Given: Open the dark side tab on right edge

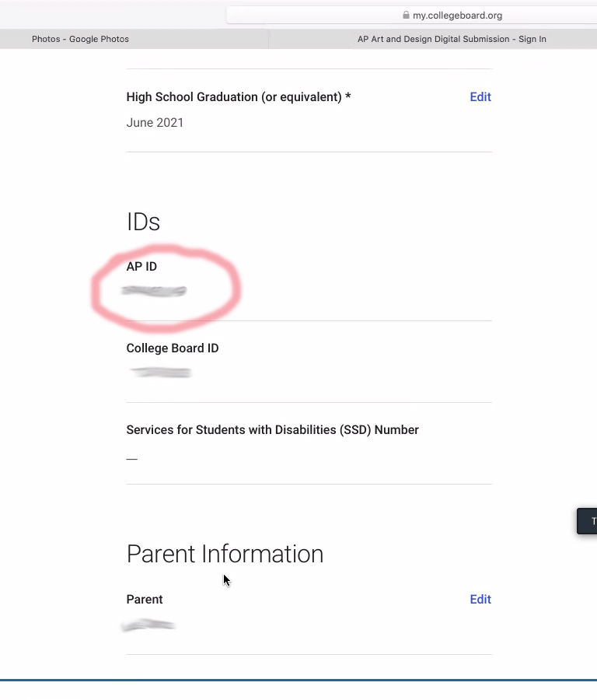Looking at the screenshot, I should [x=587, y=521].
